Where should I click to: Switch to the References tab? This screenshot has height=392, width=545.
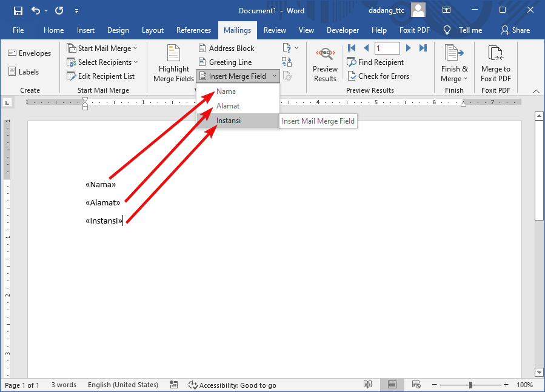coord(193,30)
